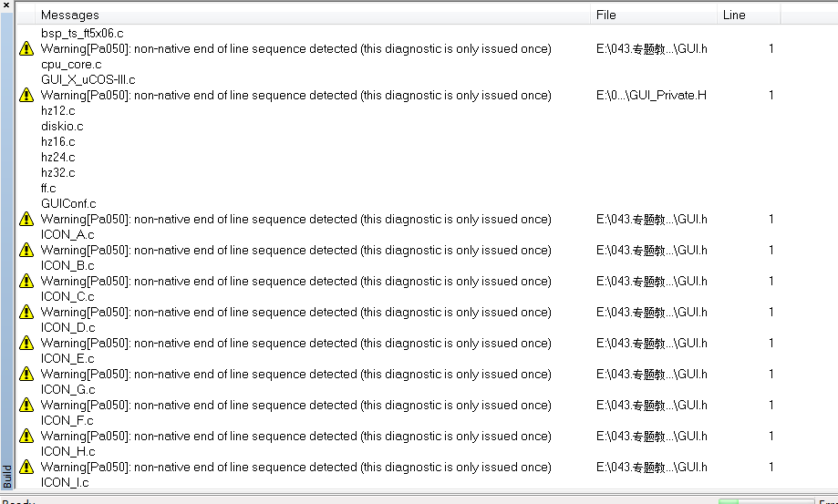Click warning icon above cpu_core.c
Image resolution: width=838 pixels, height=504 pixels.
tap(26, 48)
